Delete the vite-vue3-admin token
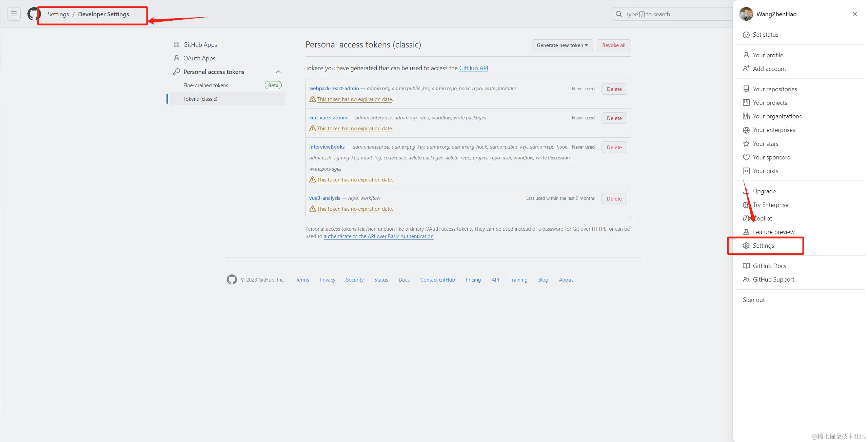 [614, 118]
